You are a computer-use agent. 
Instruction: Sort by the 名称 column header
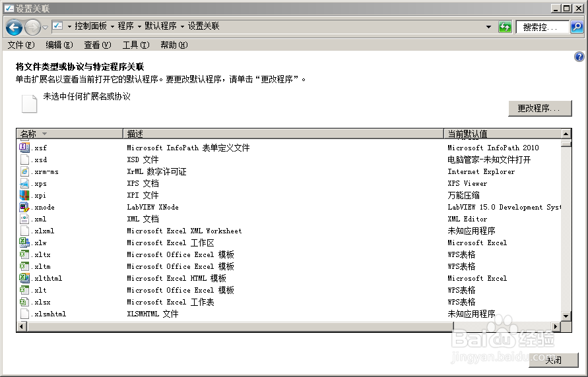[x=70, y=134]
